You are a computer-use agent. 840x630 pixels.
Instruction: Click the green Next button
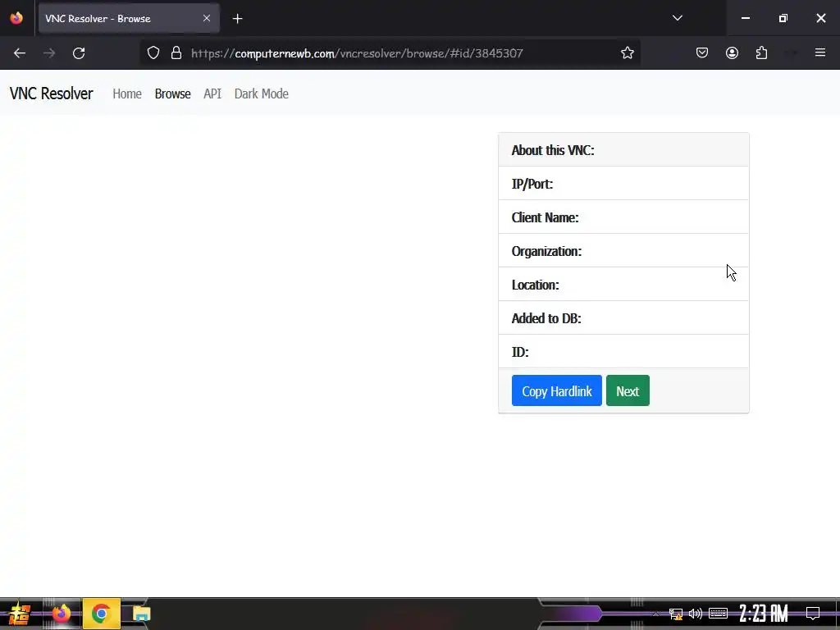click(628, 390)
